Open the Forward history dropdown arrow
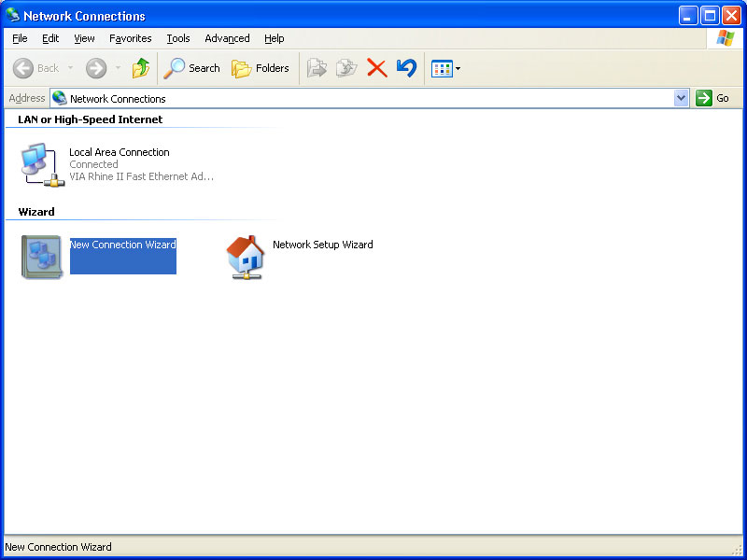Screen dimensions: 747x560 coord(119,68)
